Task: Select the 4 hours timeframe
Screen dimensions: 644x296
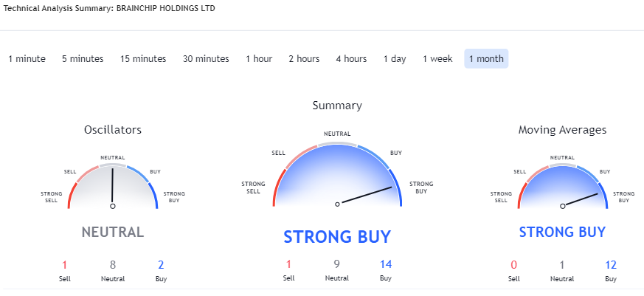Action: [351, 59]
